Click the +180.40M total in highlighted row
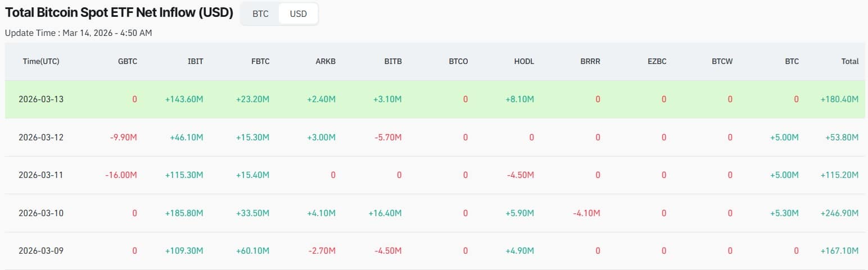This screenshot has height=270, width=868. [x=839, y=99]
